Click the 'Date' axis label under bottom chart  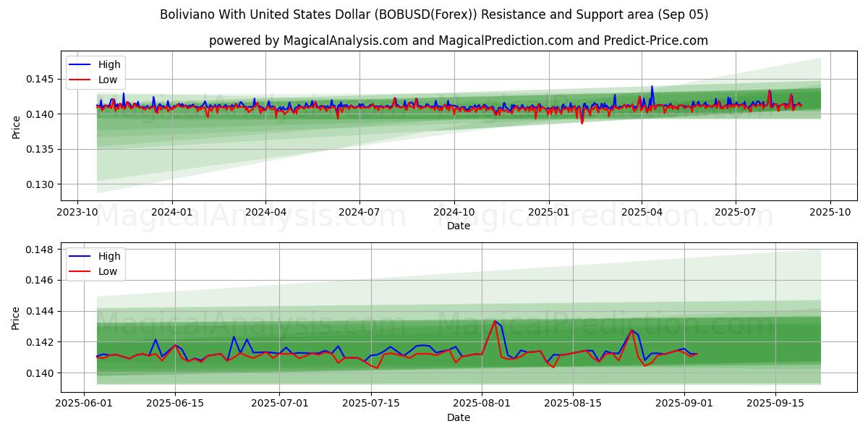point(459,417)
